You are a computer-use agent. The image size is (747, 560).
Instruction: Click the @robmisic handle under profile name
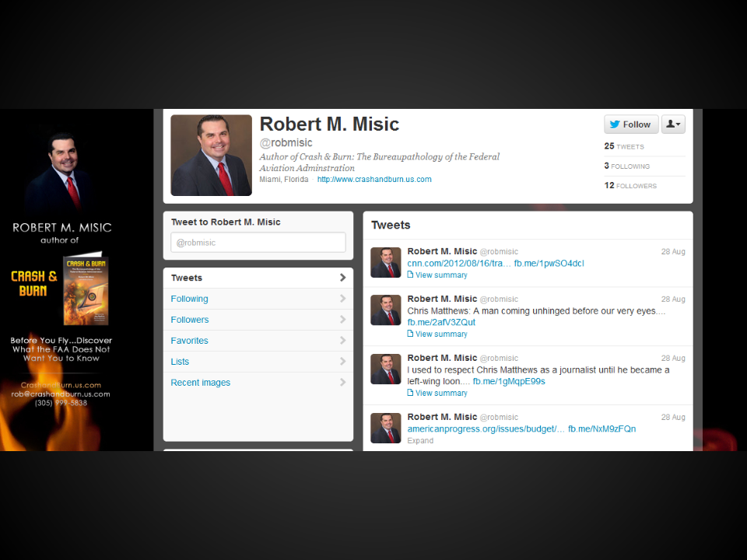pos(286,143)
